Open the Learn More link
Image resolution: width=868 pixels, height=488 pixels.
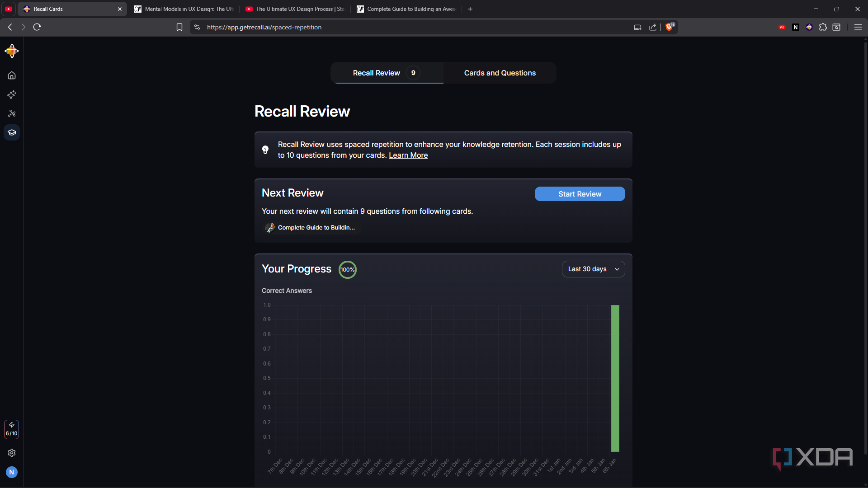(408, 155)
